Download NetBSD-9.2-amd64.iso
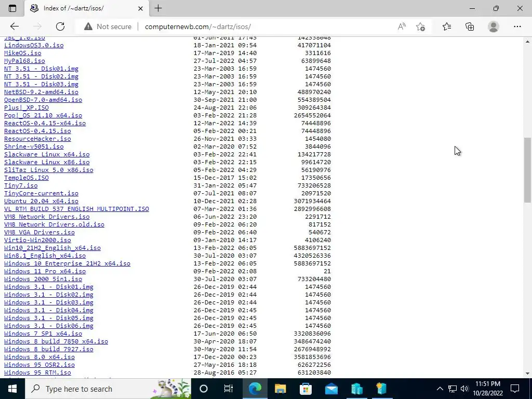Screen dimensions: 532x399 [42, 92]
